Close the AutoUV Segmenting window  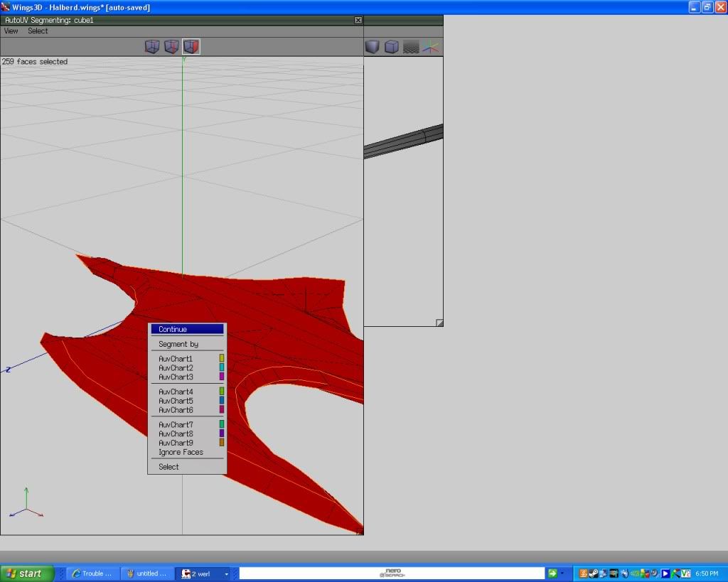coord(358,20)
